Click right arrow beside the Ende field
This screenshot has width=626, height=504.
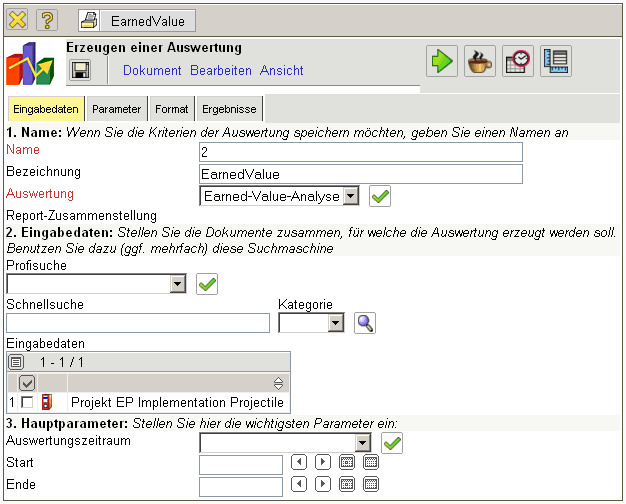click(x=322, y=485)
